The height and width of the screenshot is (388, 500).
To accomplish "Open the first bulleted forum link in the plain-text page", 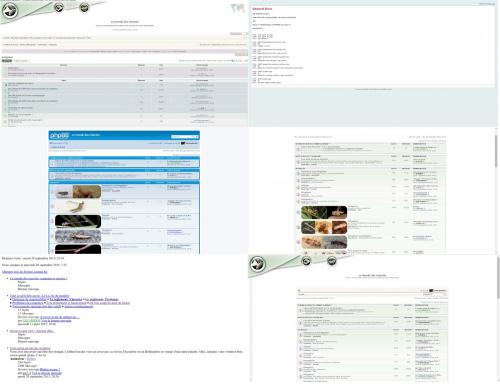I will pyautogui.click(x=39, y=278).
